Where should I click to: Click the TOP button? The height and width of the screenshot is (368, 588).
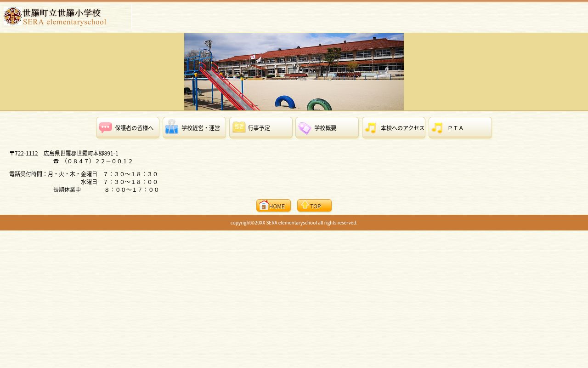[x=315, y=206]
